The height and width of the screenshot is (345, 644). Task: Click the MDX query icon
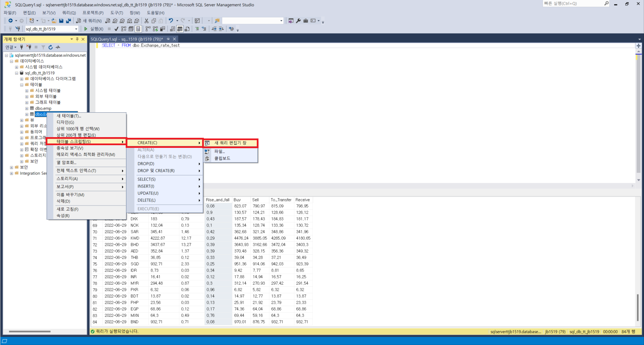pyautogui.click(x=115, y=21)
